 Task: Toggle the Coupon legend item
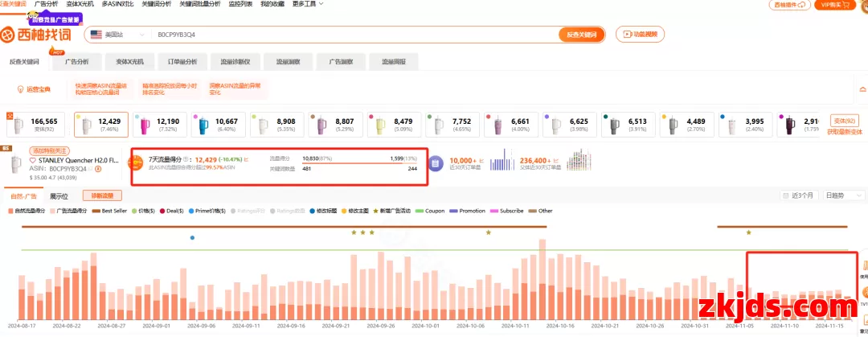coord(430,211)
